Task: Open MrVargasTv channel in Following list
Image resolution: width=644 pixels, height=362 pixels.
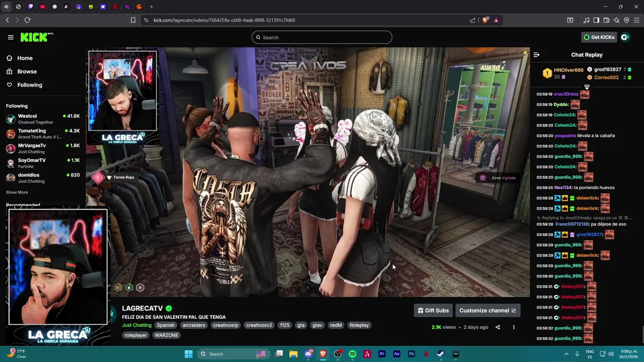Action: (x=43, y=148)
